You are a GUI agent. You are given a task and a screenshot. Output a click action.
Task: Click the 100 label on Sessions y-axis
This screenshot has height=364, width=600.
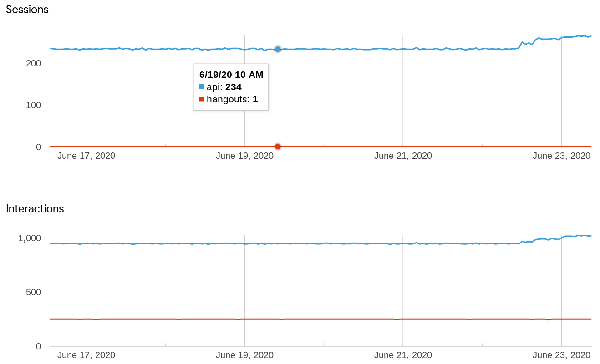click(33, 105)
